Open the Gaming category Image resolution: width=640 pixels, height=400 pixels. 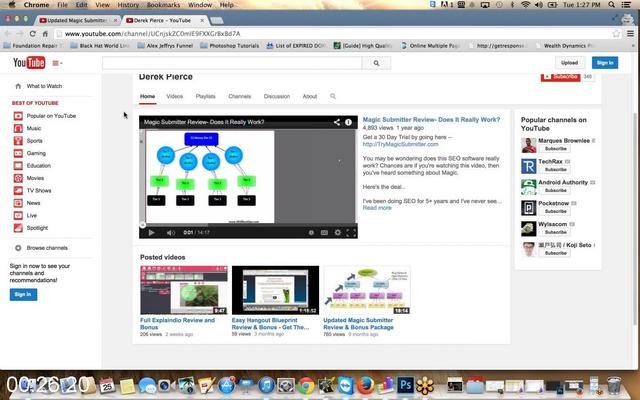point(36,153)
